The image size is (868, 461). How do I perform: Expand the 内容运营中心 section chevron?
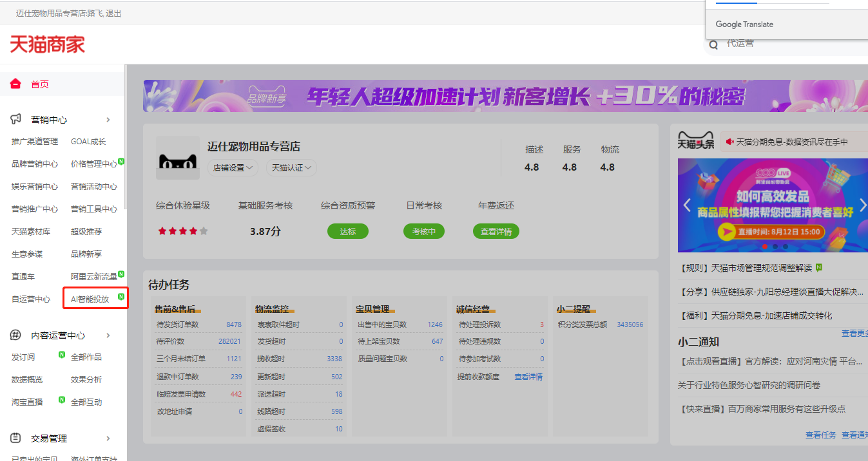108,335
